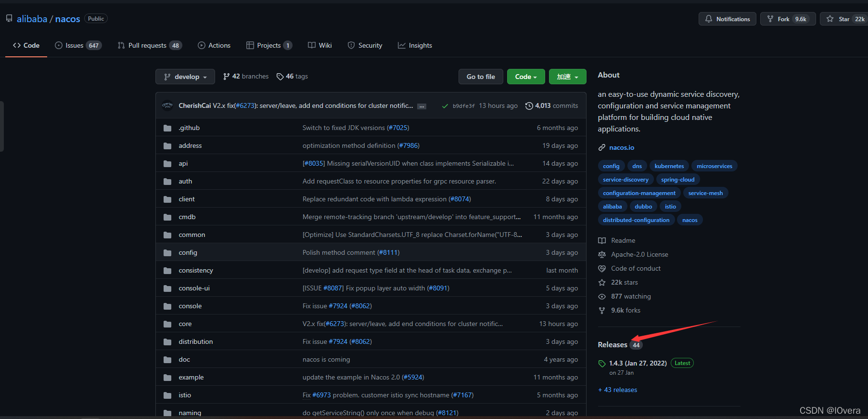Click the Readme book icon
This screenshot has width=868, height=419.
tap(602, 241)
